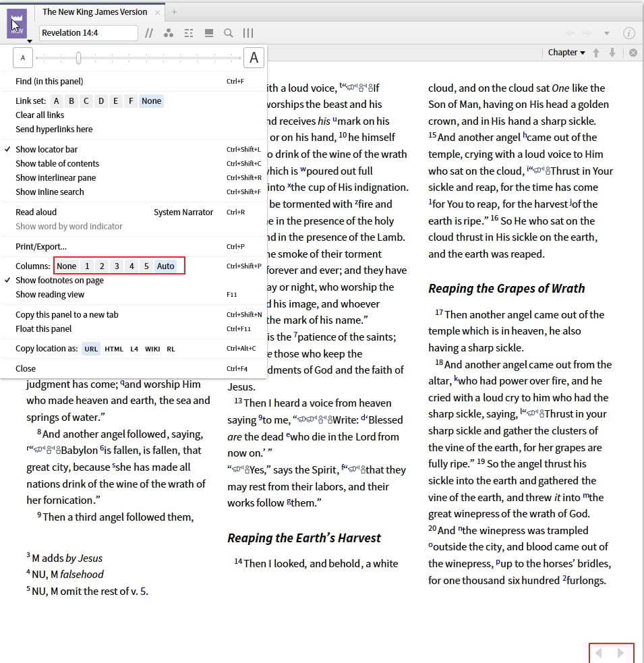Set columns to 3
The width and height of the screenshot is (644, 663).
pos(117,266)
